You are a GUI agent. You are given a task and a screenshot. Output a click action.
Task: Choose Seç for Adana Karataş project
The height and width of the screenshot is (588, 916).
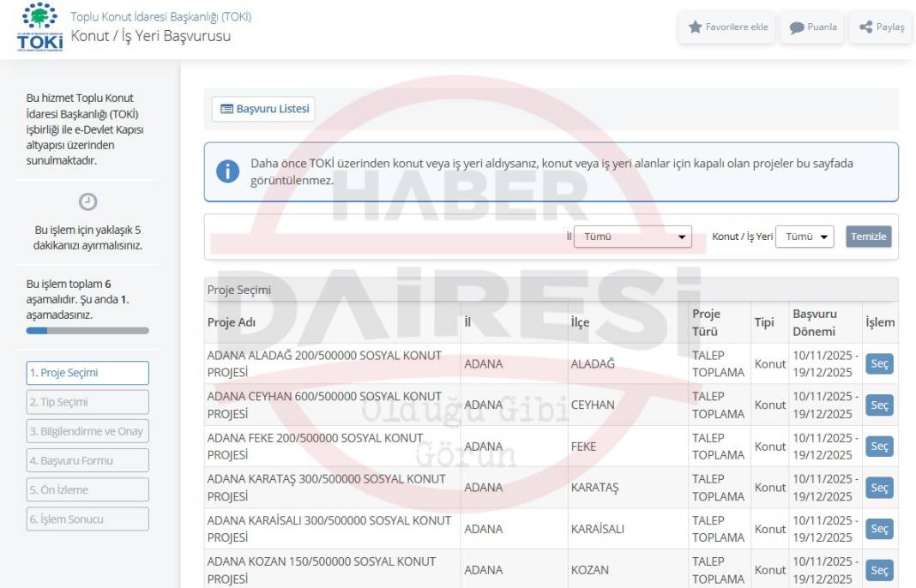(x=879, y=488)
